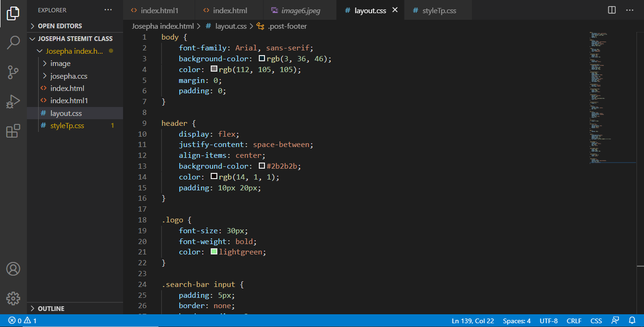Open editor more actions ellipsis
This screenshot has height=327, width=644.
(x=630, y=10)
